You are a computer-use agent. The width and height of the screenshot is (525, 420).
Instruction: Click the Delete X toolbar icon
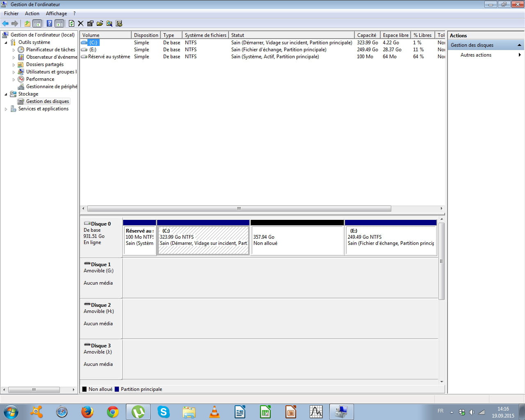[x=80, y=23]
